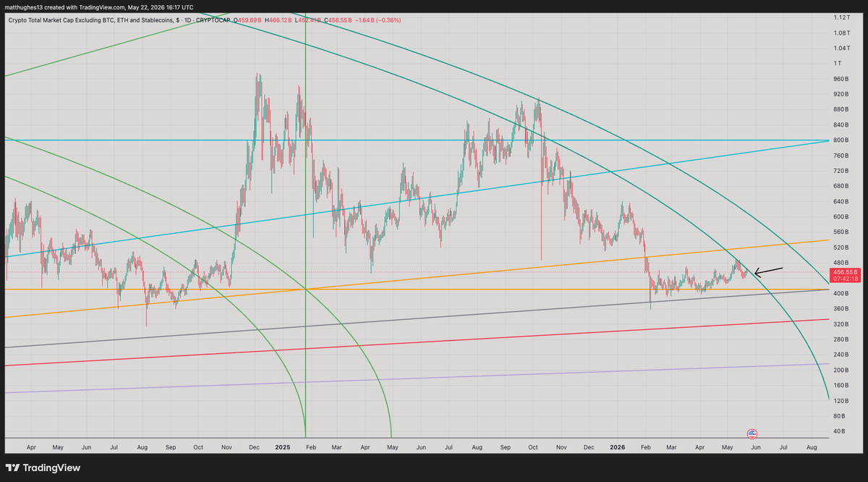Image resolution: width=868 pixels, height=482 pixels.
Task: Click the US flag economic event icon
Action: coord(752,434)
